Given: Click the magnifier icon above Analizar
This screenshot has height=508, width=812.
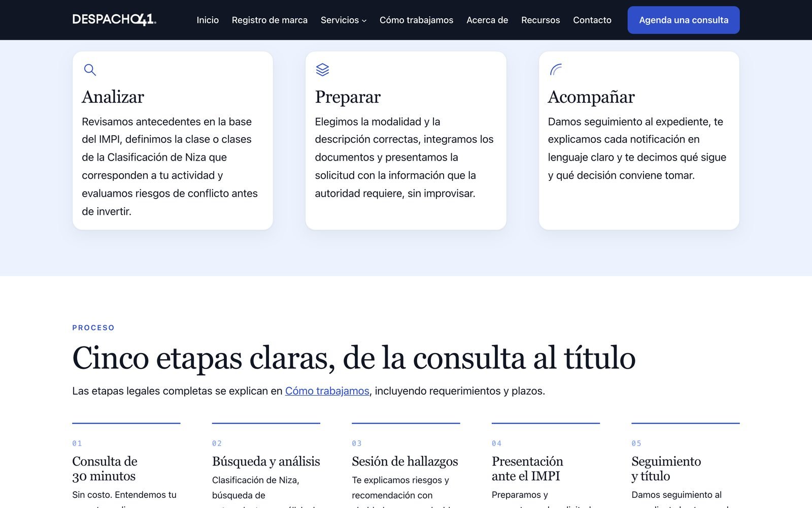Looking at the screenshot, I should [x=90, y=70].
